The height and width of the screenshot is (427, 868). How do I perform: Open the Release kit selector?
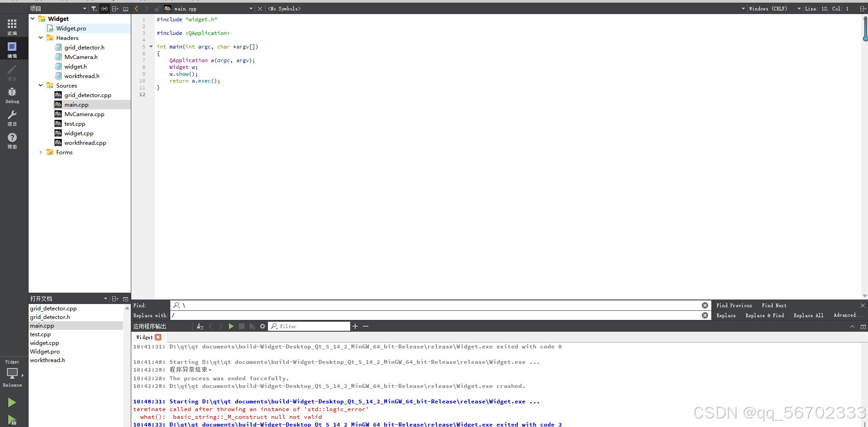click(12, 373)
